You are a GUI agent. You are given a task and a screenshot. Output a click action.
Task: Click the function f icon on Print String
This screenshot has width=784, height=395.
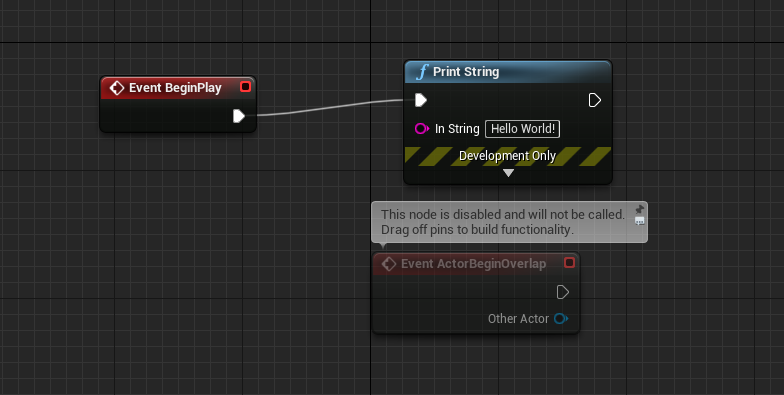422,72
